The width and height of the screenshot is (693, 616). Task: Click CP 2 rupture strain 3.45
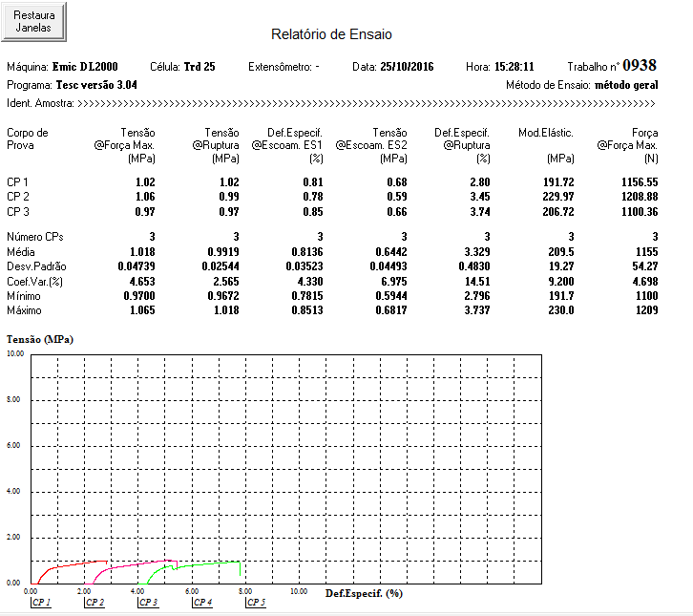pyautogui.click(x=480, y=197)
